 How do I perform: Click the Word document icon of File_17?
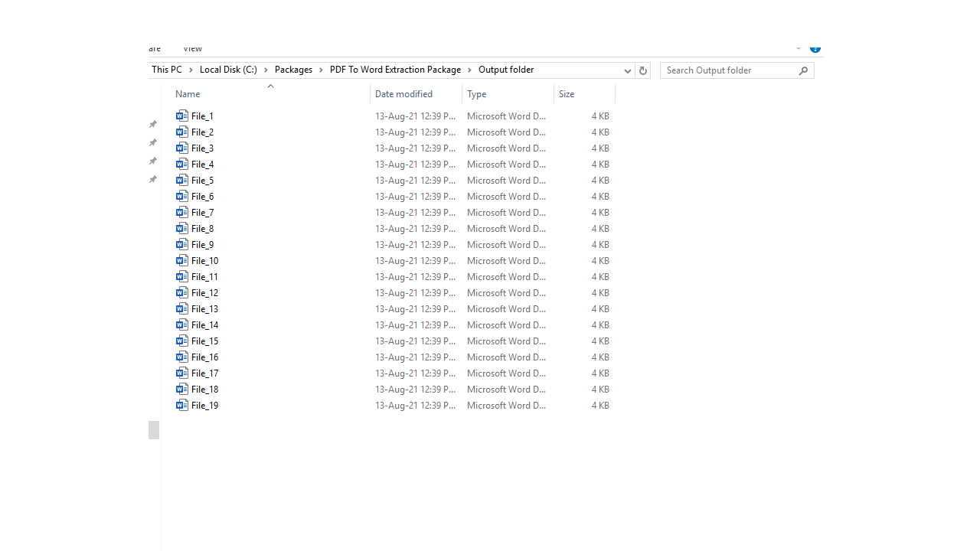[x=181, y=373]
